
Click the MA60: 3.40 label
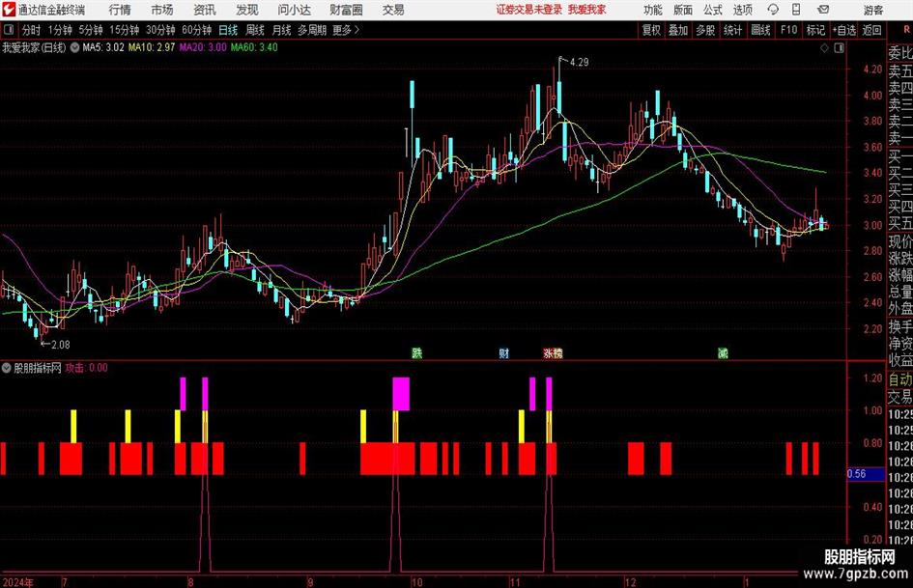pyautogui.click(x=254, y=47)
